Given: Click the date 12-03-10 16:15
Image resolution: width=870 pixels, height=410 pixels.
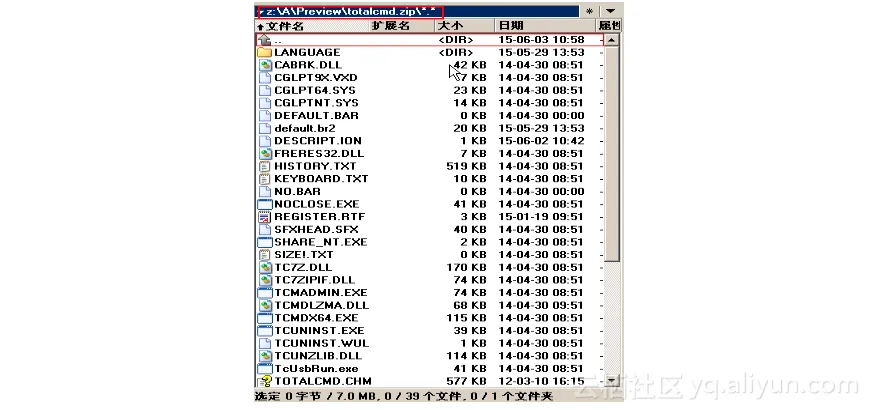Looking at the screenshot, I should pyautogui.click(x=541, y=382).
